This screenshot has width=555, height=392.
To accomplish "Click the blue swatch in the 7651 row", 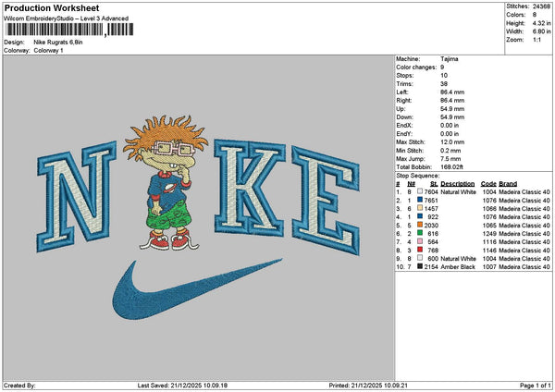I will [420, 200].
